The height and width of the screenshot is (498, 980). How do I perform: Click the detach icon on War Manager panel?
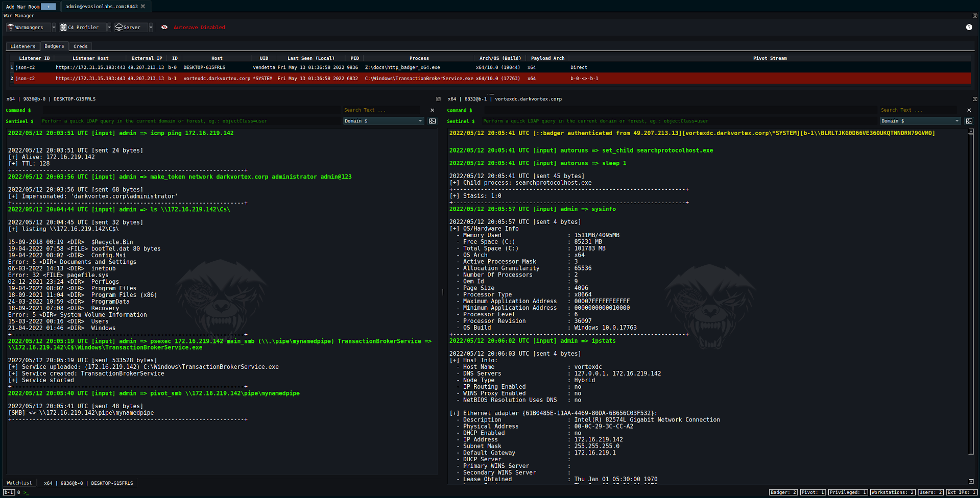point(975,15)
